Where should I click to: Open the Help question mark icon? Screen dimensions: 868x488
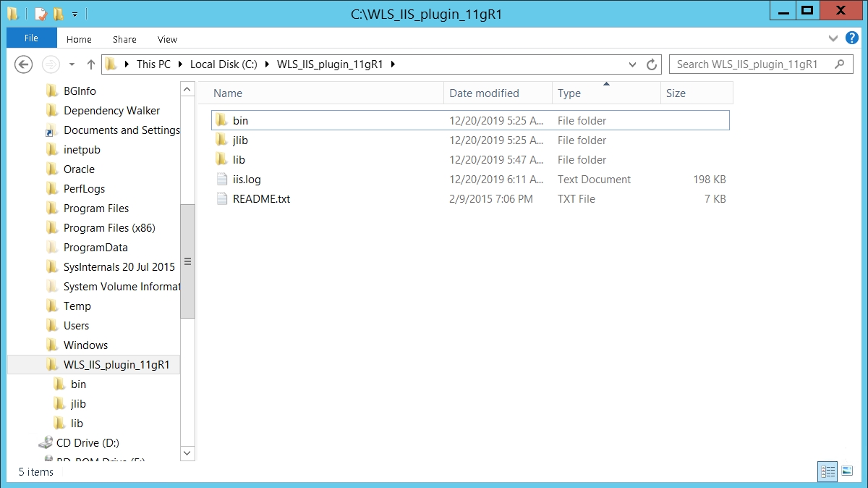pyautogui.click(x=852, y=37)
